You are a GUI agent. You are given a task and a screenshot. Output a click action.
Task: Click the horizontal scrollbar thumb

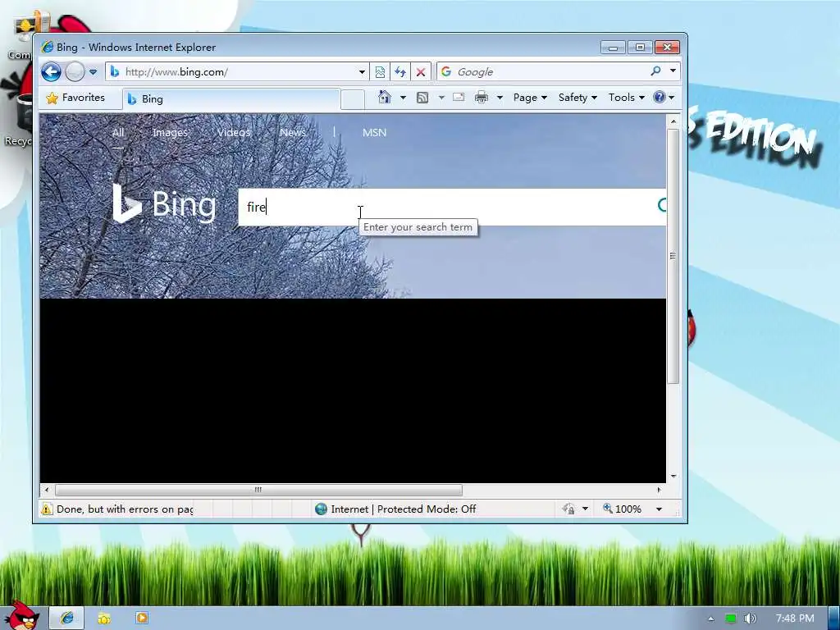258,490
